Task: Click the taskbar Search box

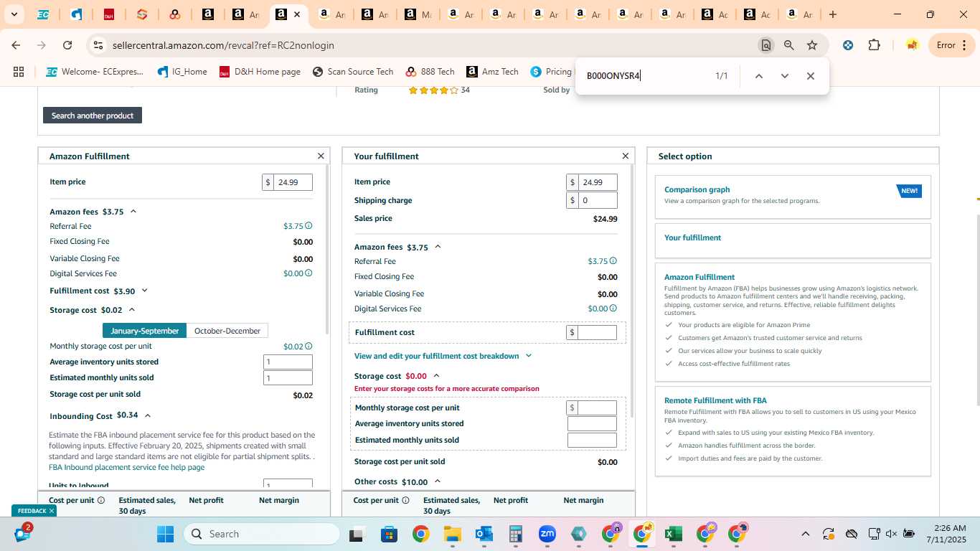Action: [x=261, y=534]
